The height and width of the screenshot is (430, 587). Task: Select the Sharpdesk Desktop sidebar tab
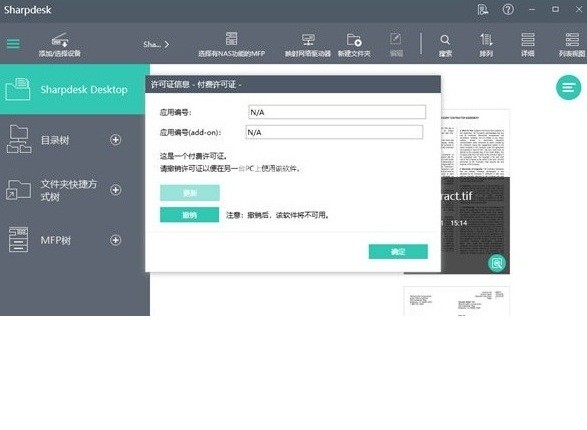point(75,89)
